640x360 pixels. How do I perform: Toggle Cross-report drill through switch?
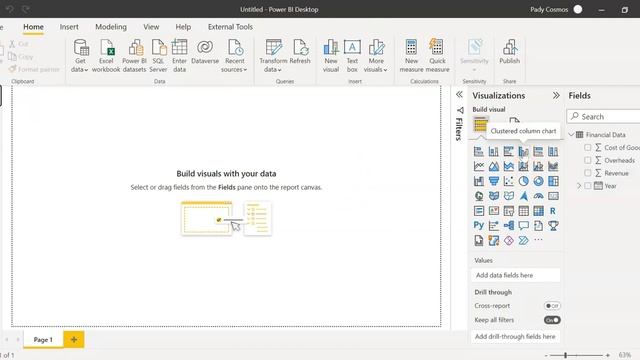tap(552, 306)
